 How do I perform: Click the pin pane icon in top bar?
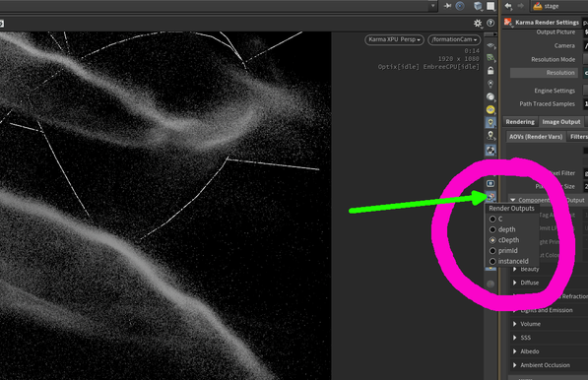tap(448, 6)
